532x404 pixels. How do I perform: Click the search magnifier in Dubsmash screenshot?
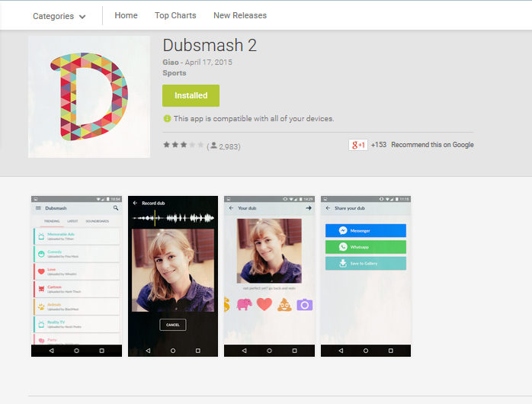116,208
